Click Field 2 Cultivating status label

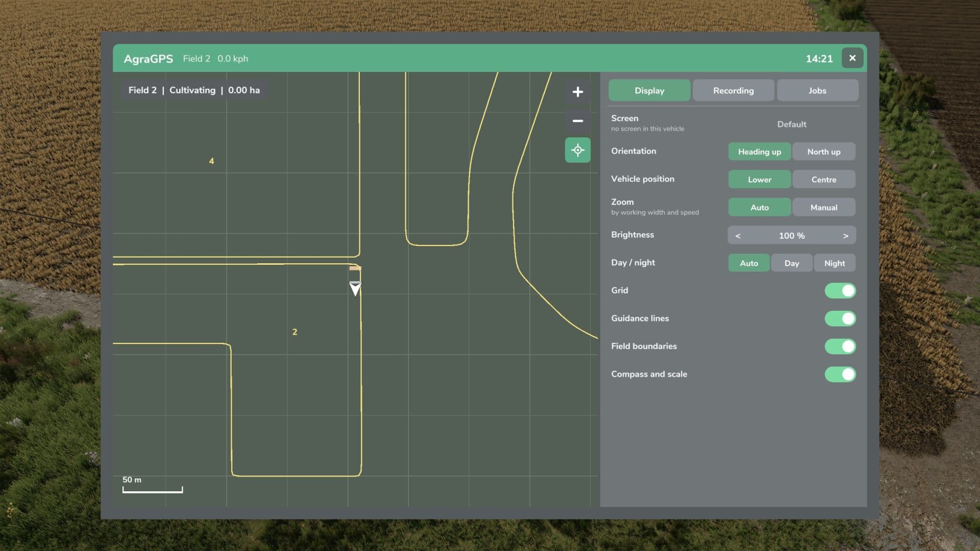[x=194, y=90]
